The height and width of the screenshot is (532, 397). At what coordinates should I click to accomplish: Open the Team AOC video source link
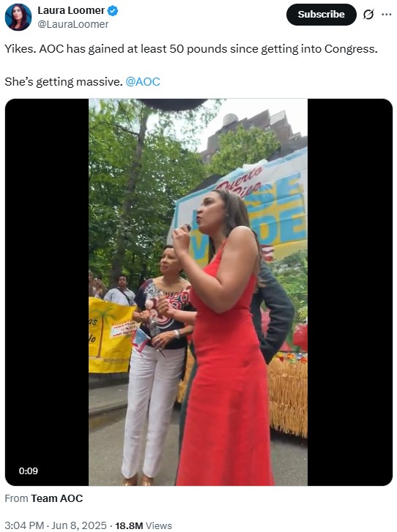pyautogui.click(x=56, y=498)
